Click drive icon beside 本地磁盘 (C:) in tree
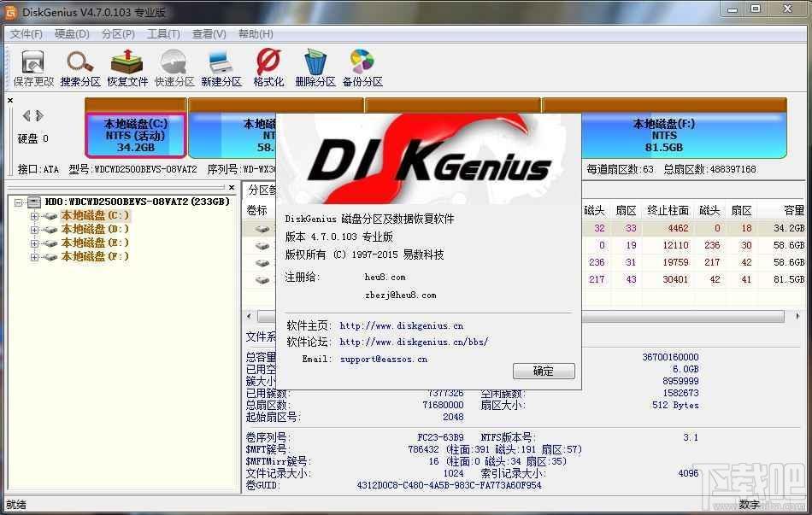The image size is (812, 515). 50,216
